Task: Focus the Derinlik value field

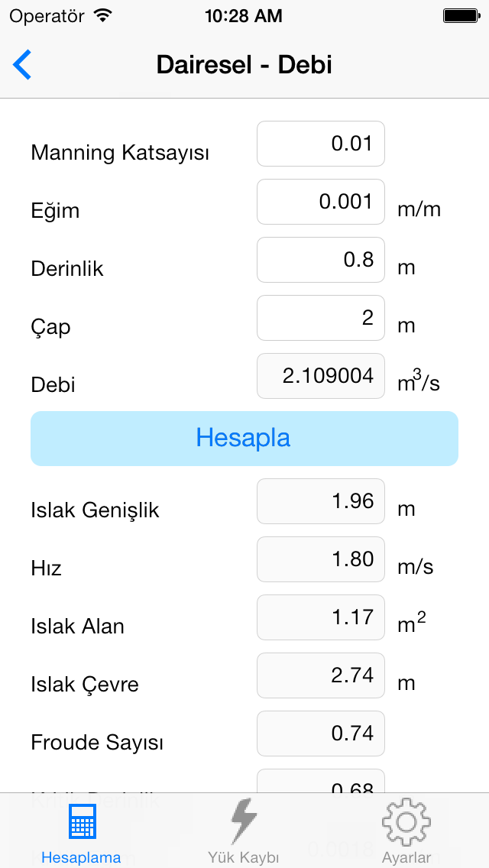Action: coord(321,260)
